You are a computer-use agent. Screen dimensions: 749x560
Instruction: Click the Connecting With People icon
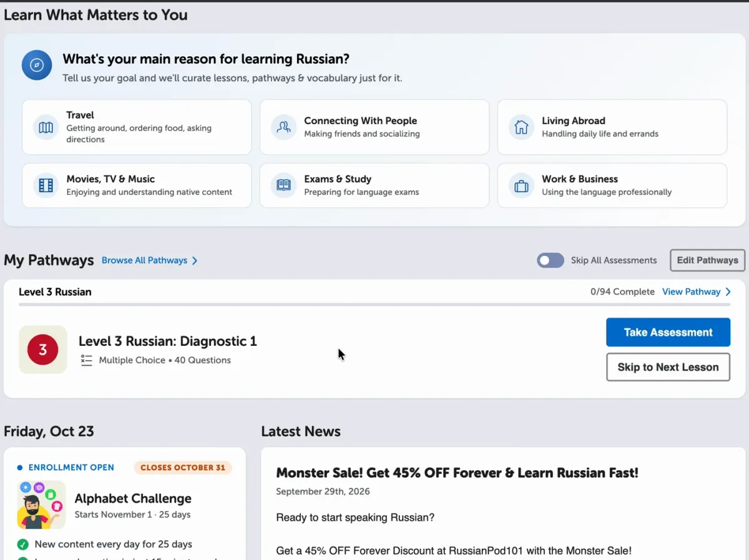pyautogui.click(x=284, y=127)
